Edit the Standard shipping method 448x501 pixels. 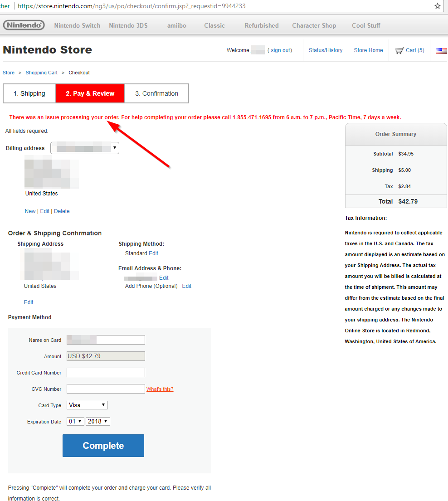coord(153,253)
